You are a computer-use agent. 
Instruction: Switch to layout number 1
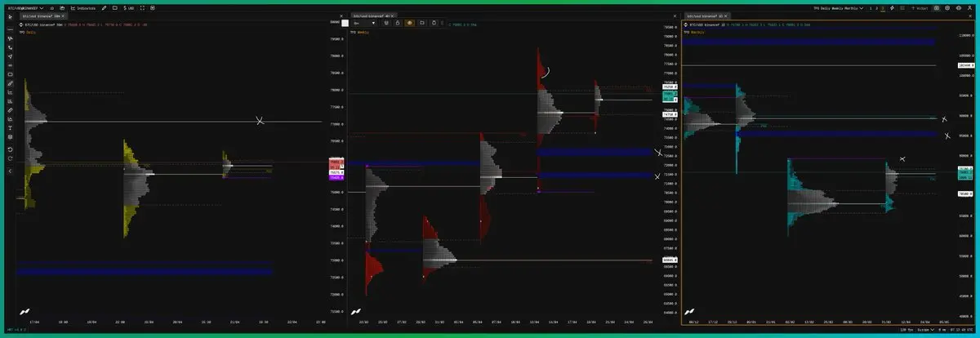(871, 8)
